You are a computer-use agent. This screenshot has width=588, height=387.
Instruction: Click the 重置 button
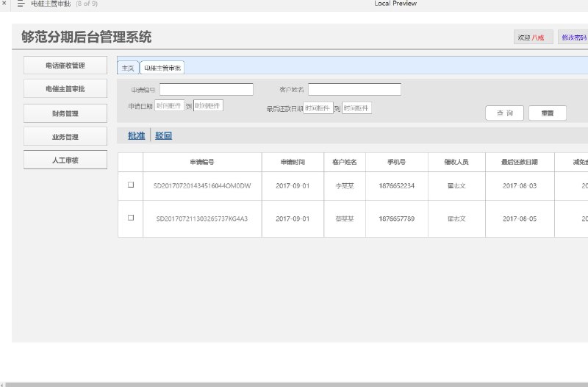point(548,113)
